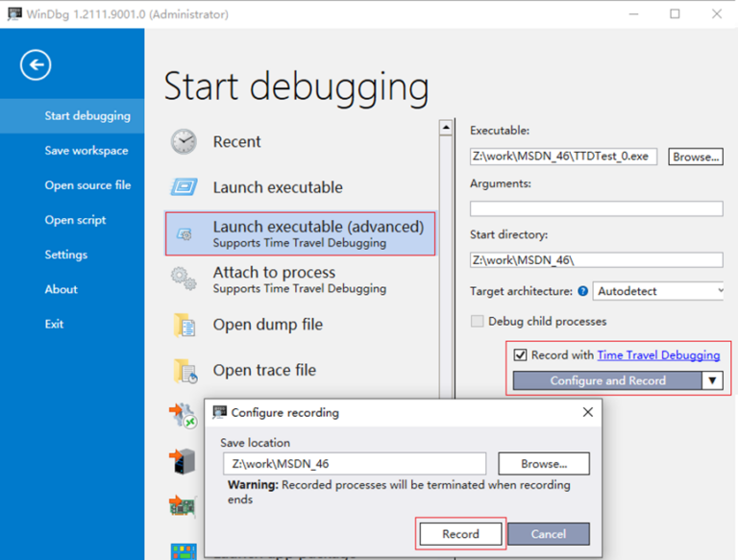Click the Recent clock icon

click(184, 142)
